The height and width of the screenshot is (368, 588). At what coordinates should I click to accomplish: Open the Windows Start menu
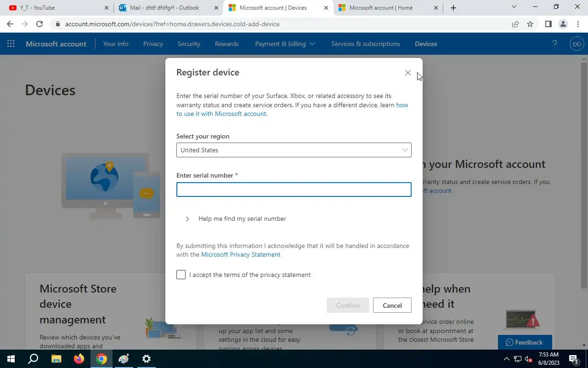coord(11,359)
